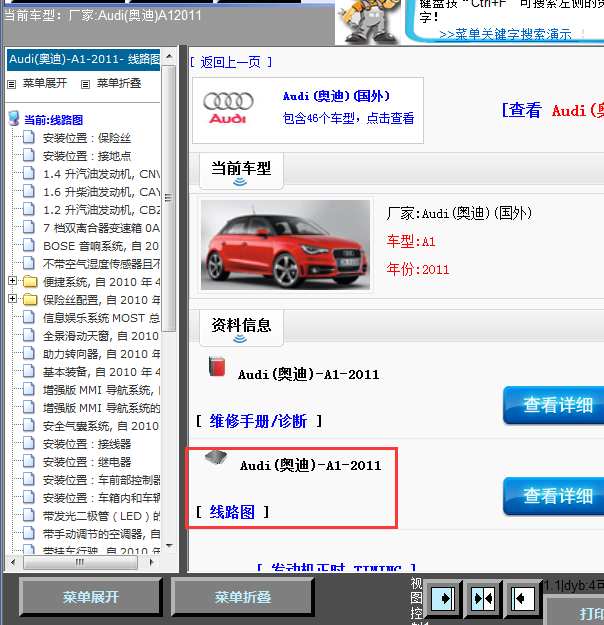Select the 资料信息 tab
Image resolution: width=604 pixels, height=625 pixels.
(x=241, y=328)
